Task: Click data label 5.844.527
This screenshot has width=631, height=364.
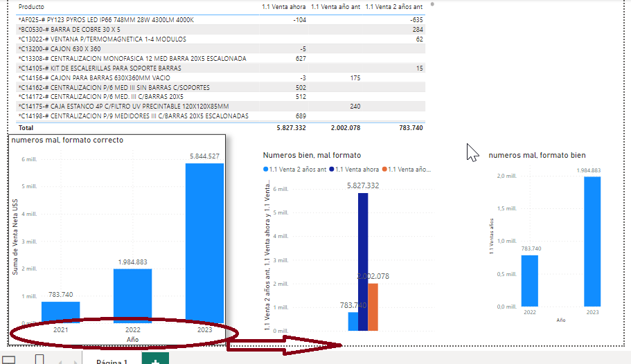Action: pyautogui.click(x=204, y=156)
